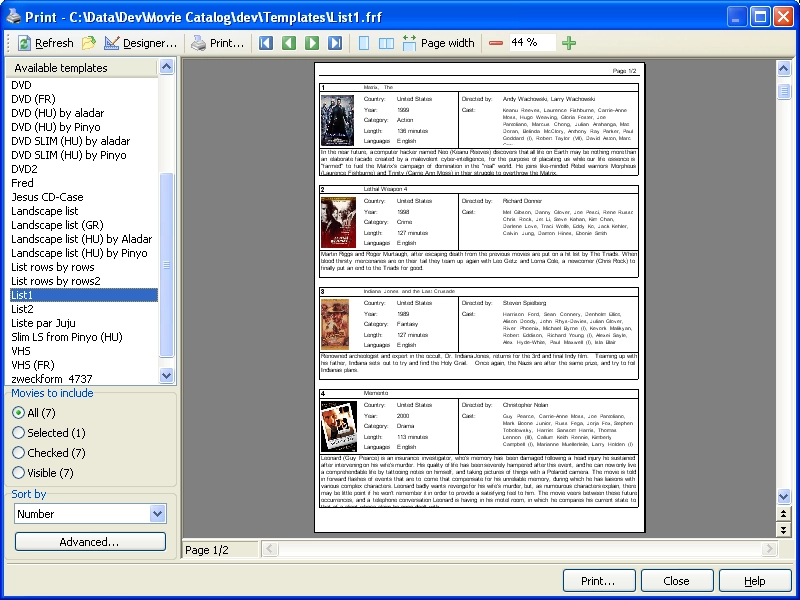The width and height of the screenshot is (800, 600).
Task: Select the 'Visible (7)' radio option
Action: (x=19, y=473)
